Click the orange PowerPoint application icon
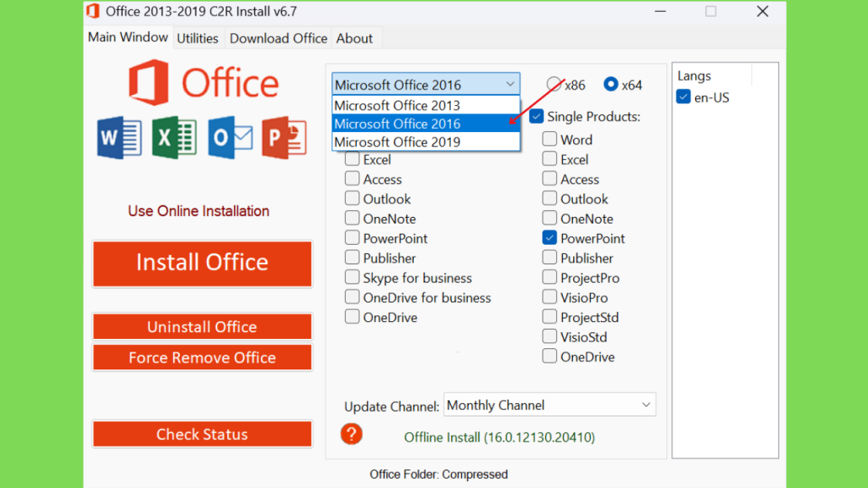Viewport: 868px width, 488px height. tap(284, 137)
